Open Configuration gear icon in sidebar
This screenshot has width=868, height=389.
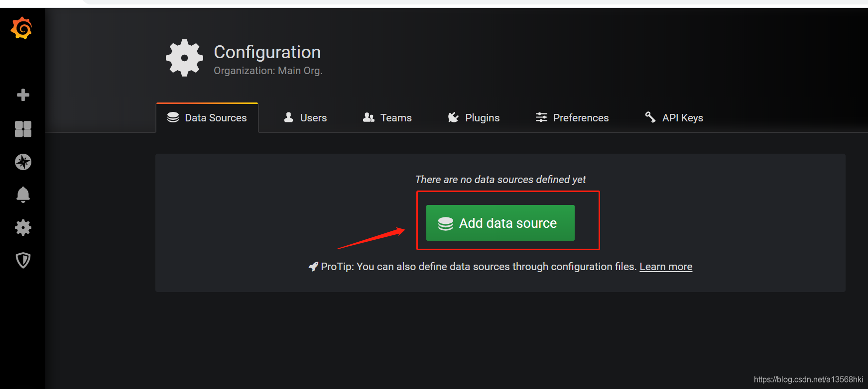click(23, 228)
